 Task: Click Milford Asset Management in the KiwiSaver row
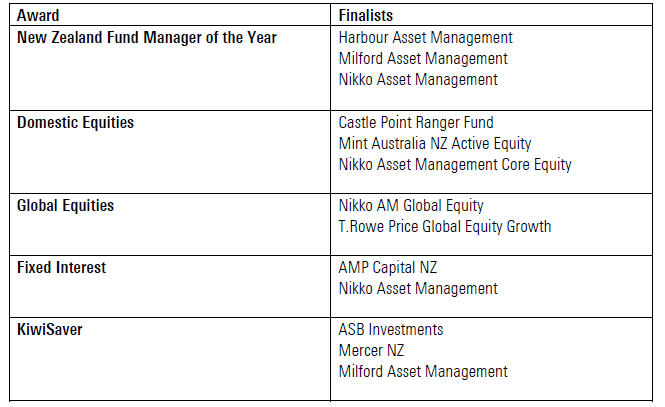[x=423, y=372]
